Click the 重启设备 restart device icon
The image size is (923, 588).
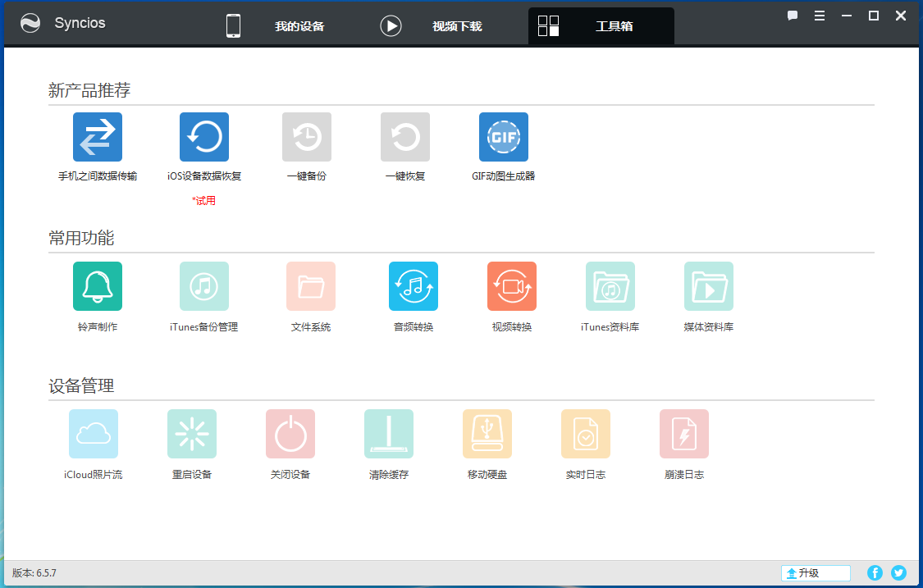click(x=192, y=434)
